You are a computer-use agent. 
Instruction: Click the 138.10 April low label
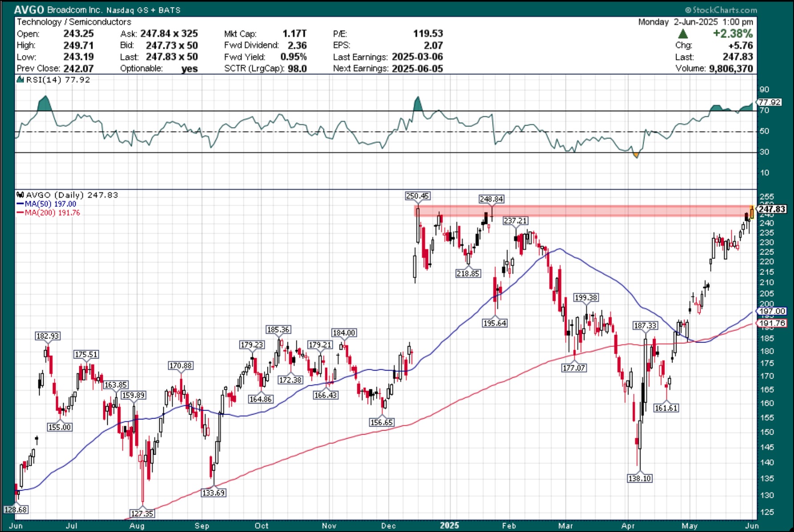640,478
